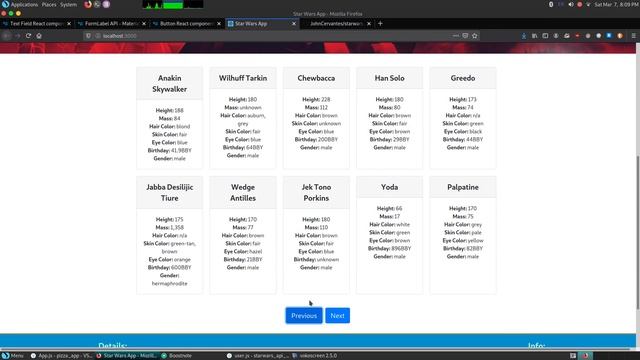This screenshot has height=360, width=640.
Task: Switch to Boostnote in the taskbar
Action: coord(176,356)
